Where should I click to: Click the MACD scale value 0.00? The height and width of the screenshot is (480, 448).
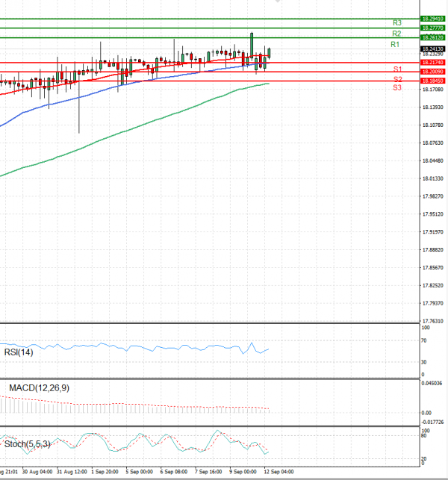click(x=426, y=413)
